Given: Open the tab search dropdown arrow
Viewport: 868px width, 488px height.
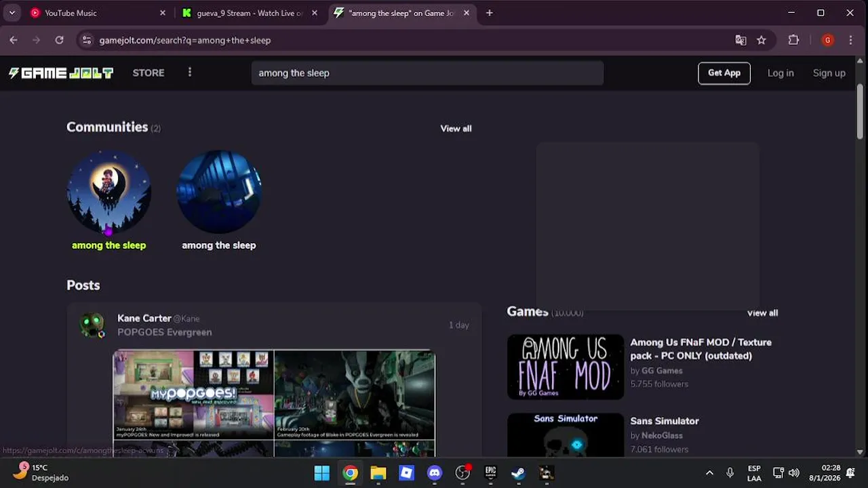Looking at the screenshot, I should pyautogui.click(x=12, y=13).
